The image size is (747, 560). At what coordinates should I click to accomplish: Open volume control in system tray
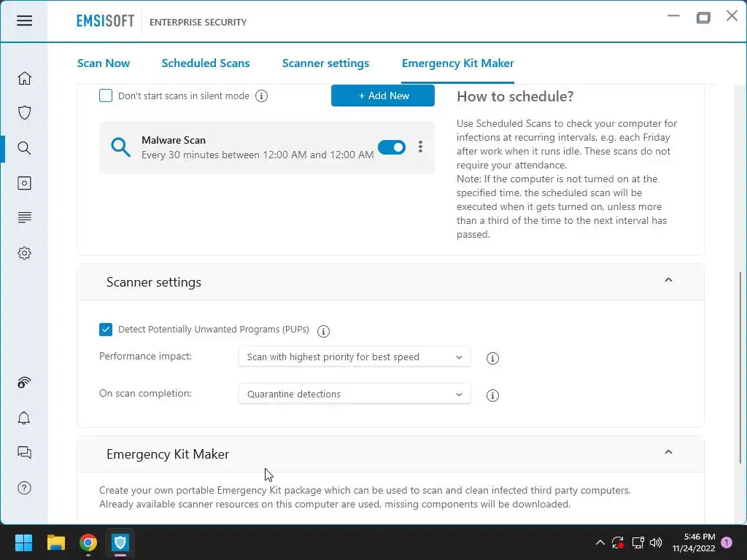tap(656, 542)
